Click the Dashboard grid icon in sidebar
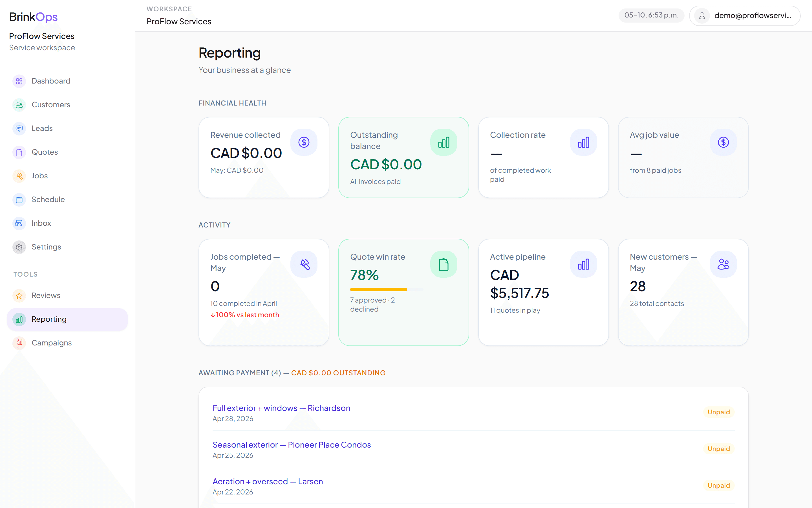The height and width of the screenshot is (508, 812). (x=19, y=81)
